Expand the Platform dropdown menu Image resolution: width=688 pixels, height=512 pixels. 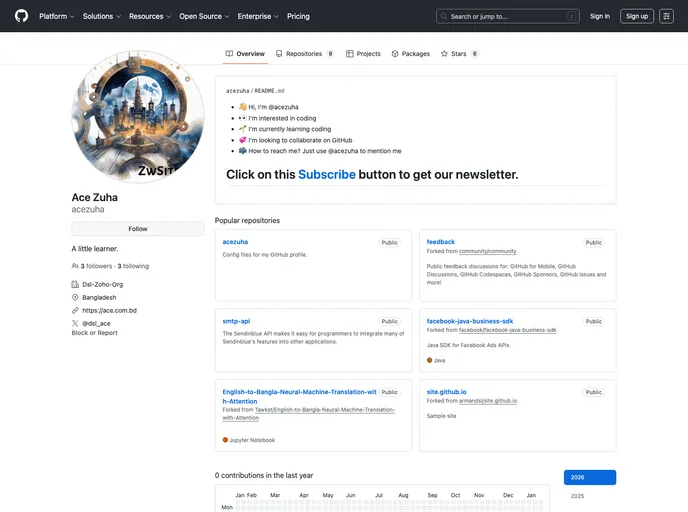pyautogui.click(x=56, y=16)
